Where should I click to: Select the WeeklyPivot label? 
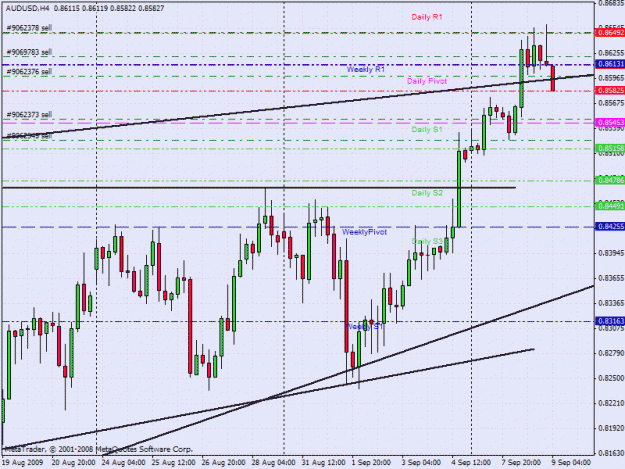pyautogui.click(x=364, y=232)
